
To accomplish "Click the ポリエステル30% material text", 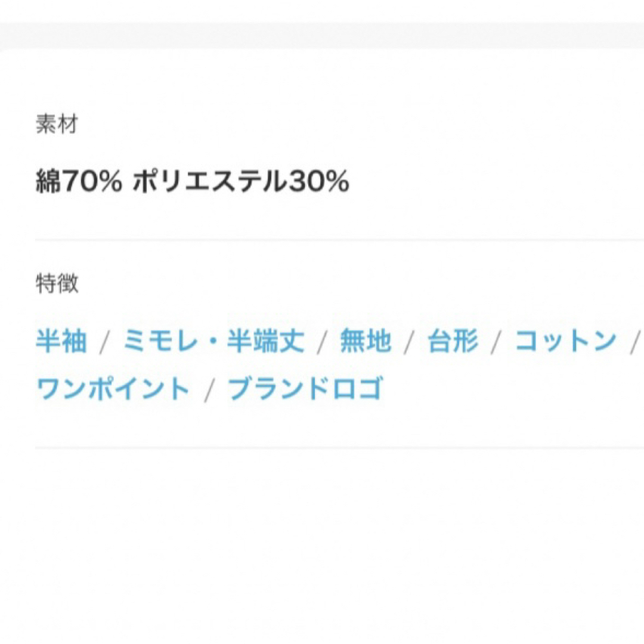I will [x=241, y=181].
